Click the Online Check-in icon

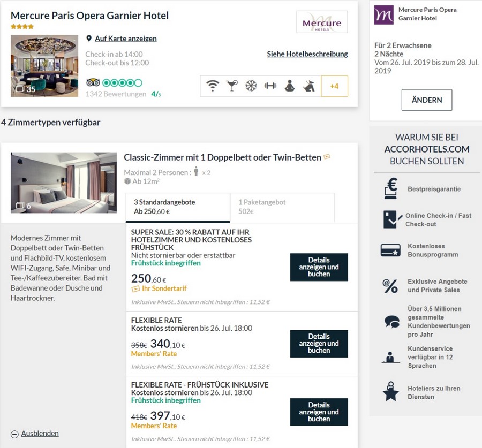(391, 219)
